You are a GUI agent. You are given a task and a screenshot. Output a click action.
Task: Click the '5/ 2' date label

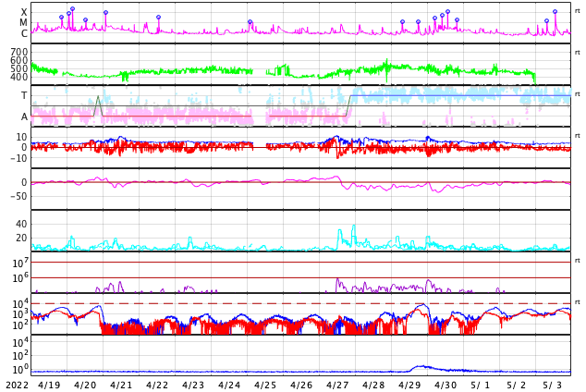pyautogui.click(x=516, y=385)
